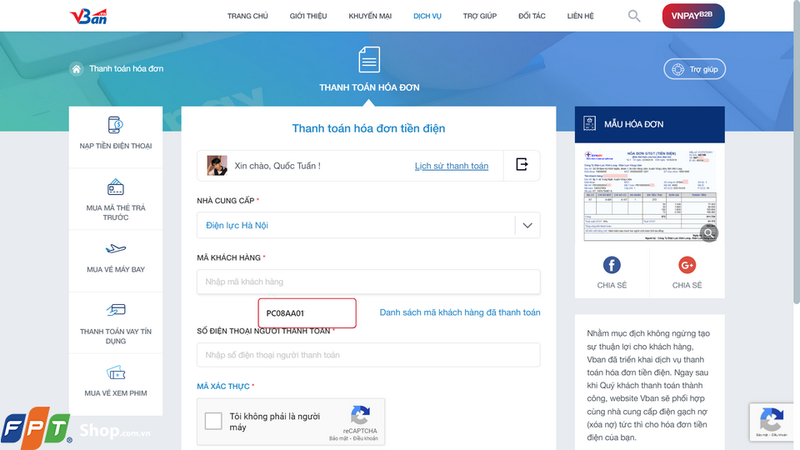Click the MẪU HÓA ĐƠN header icon
Image resolution: width=800 pixels, height=450 pixels.
589,124
